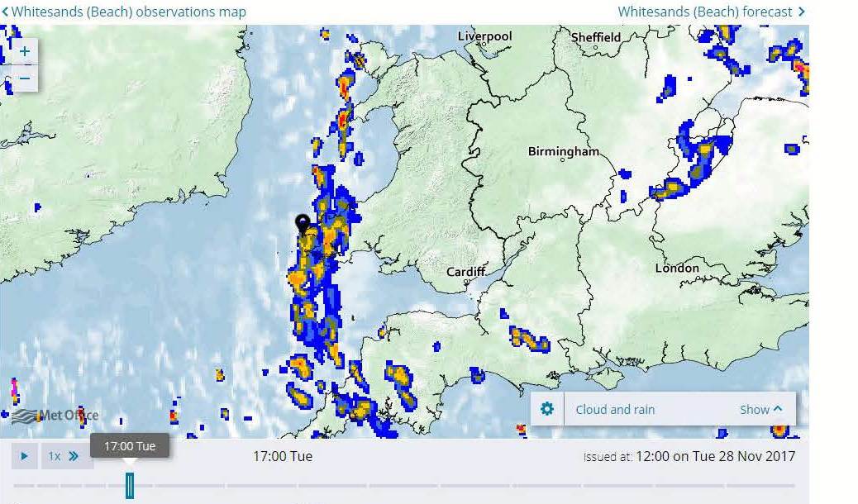Open map layer settings gear
Image resolution: width=858 pixels, height=504 pixels.
[546, 409]
